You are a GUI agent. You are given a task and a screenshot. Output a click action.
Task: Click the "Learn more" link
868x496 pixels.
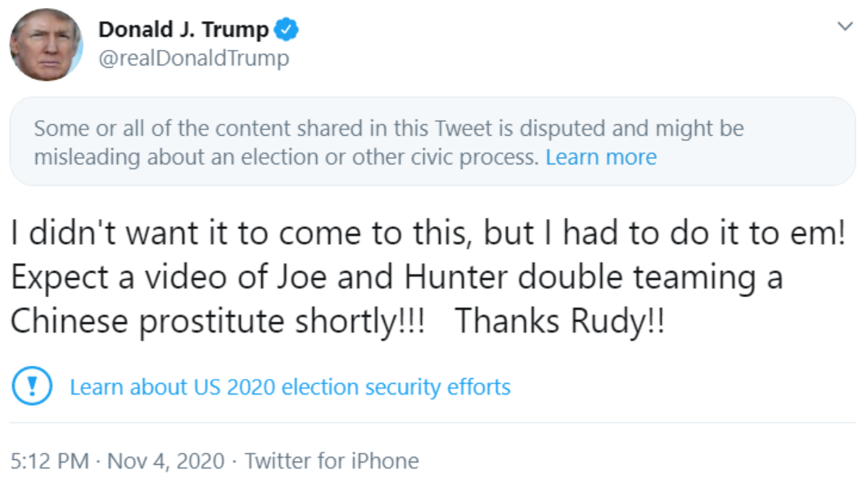[601, 157]
